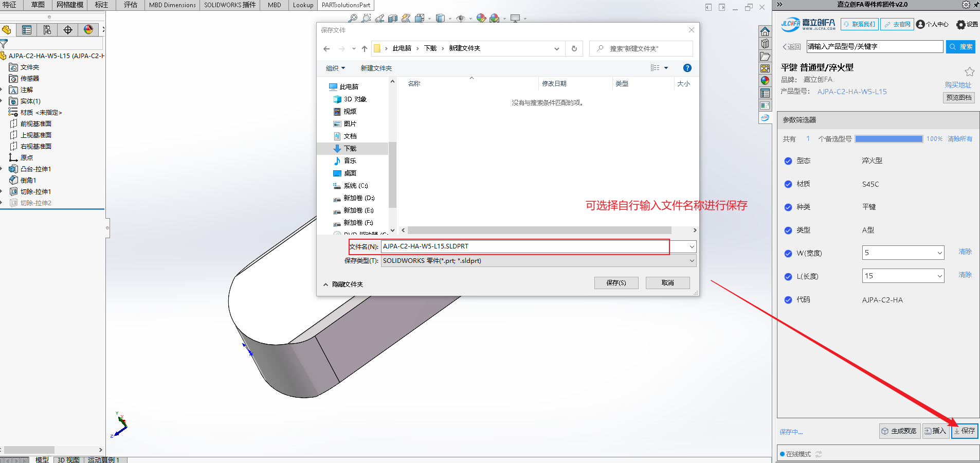Viewport: 980px width, 463px height.
Task: Click the refresh icon in save dialog
Action: [x=574, y=48]
